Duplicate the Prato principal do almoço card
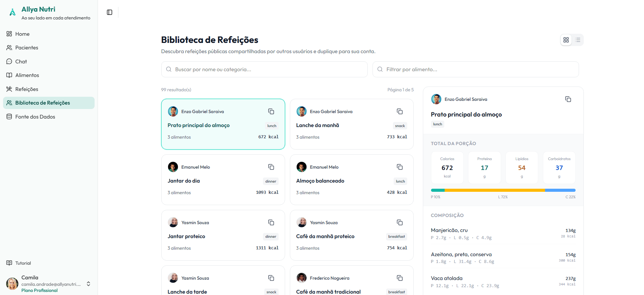The image size is (644, 295). click(271, 111)
